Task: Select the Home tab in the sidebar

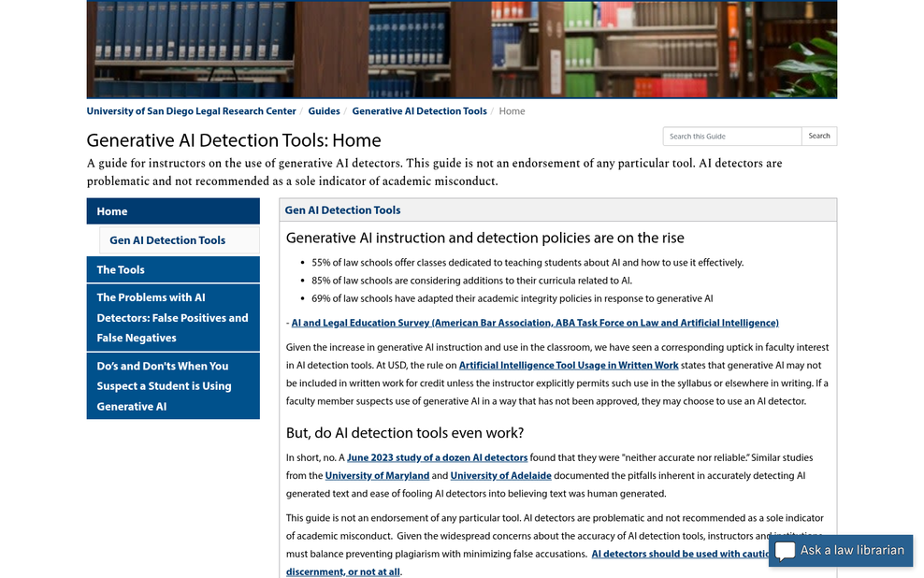Action: point(173,211)
